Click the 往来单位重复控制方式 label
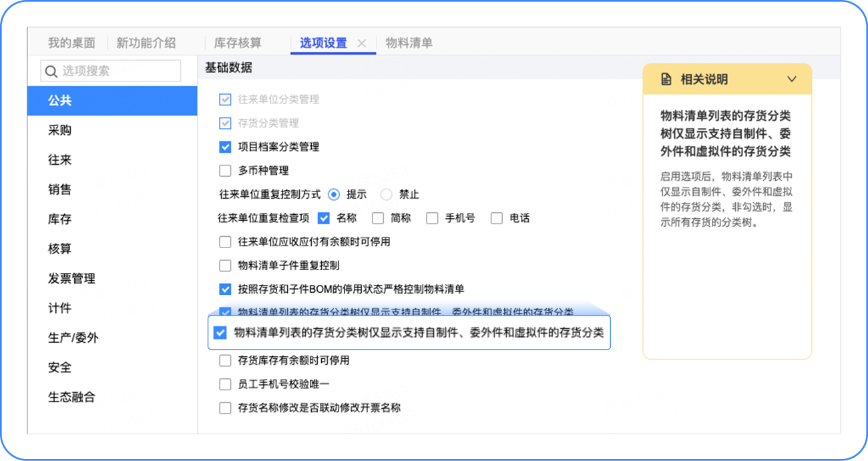868x461 pixels. [270, 195]
